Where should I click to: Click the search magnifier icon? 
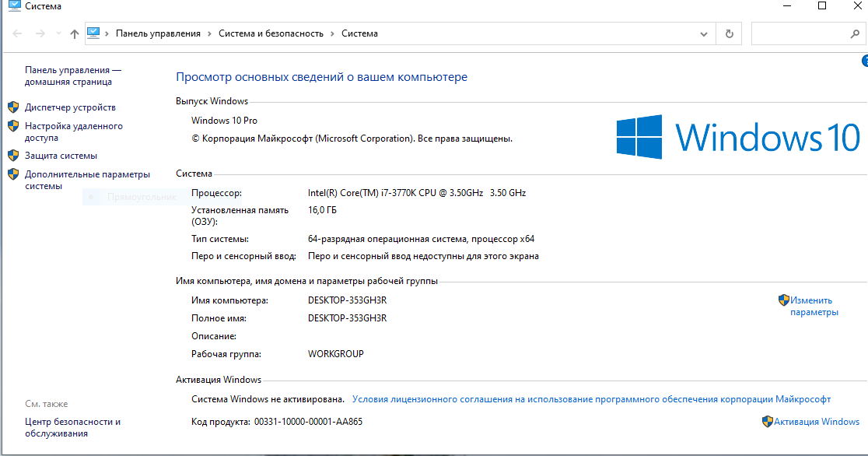click(x=854, y=34)
